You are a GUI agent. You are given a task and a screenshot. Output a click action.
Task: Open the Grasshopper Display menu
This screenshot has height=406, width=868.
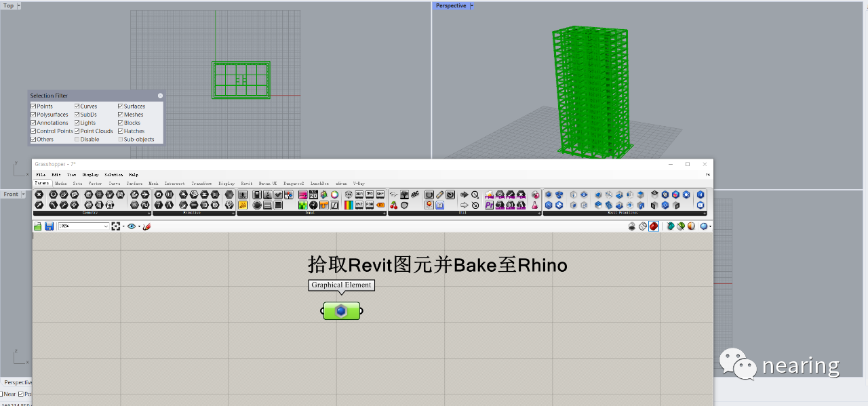point(91,175)
